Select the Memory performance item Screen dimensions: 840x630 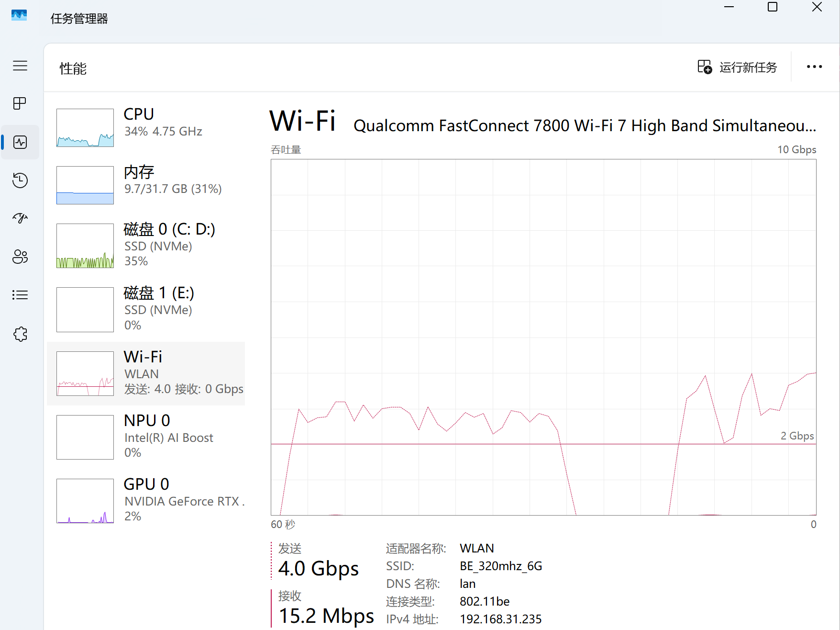(146, 185)
